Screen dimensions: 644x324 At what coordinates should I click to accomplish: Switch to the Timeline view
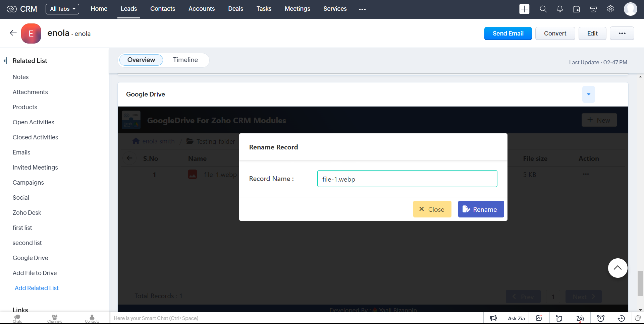(185, 60)
